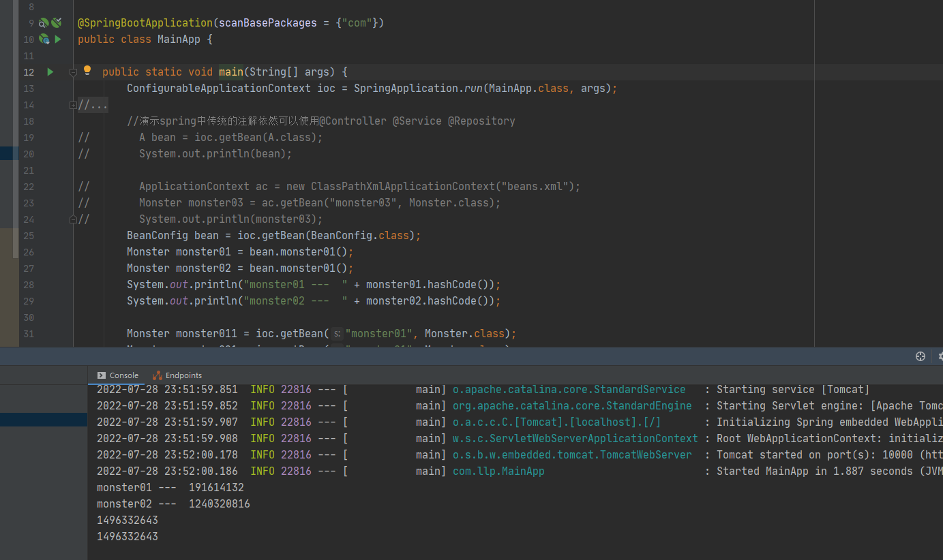Click the Chinese comment mentioning @Controller @Service @Repository
The image size is (943, 560).
pos(321,121)
